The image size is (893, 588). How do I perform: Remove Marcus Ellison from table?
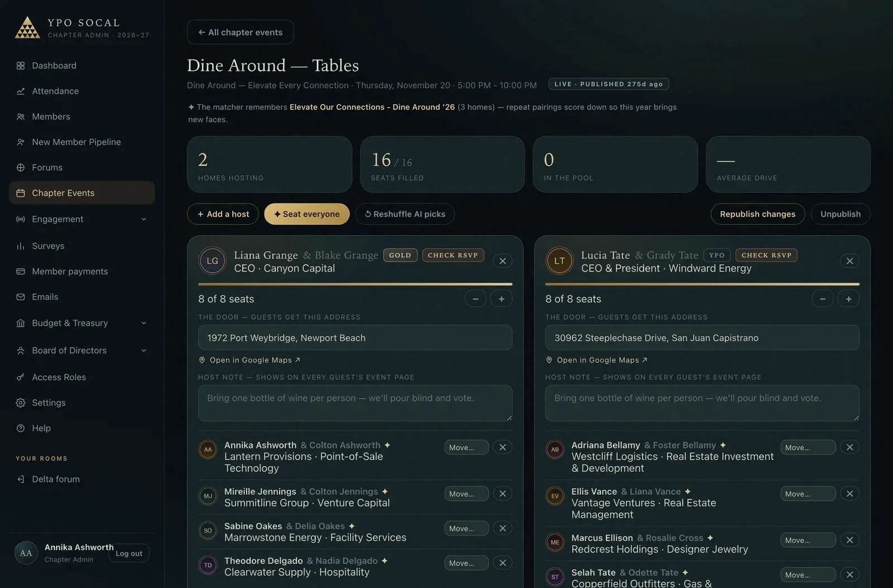coord(849,540)
